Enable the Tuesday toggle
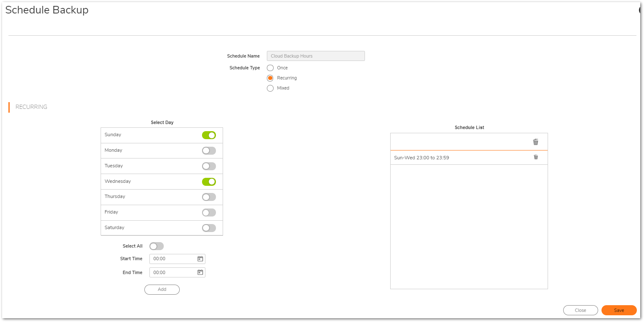The height and width of the screenshot is (322, 644). click(209, 166)
